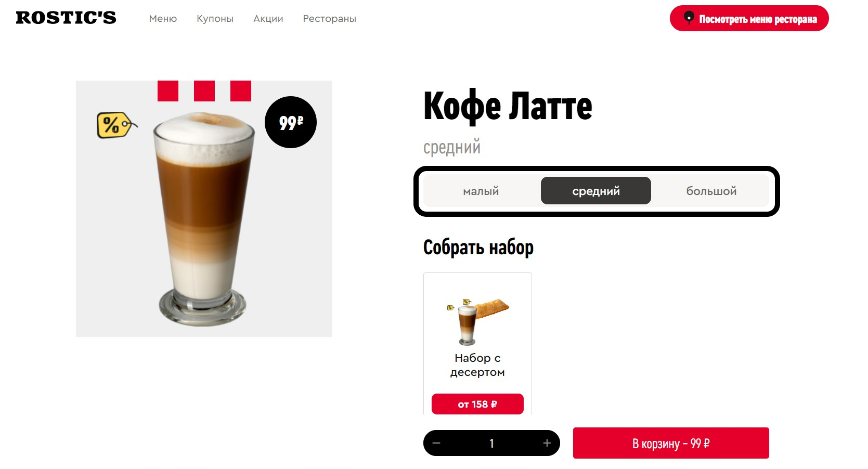Click the quantity value field showing 1
The width and height of the screenshot is (868, 469).
(x=491, y=443)
